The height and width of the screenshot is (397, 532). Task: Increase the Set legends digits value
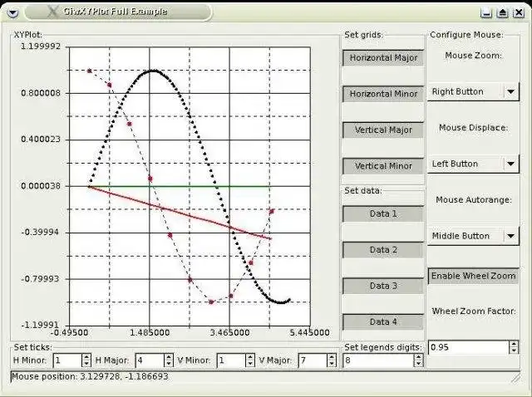(x=419, y=357)
